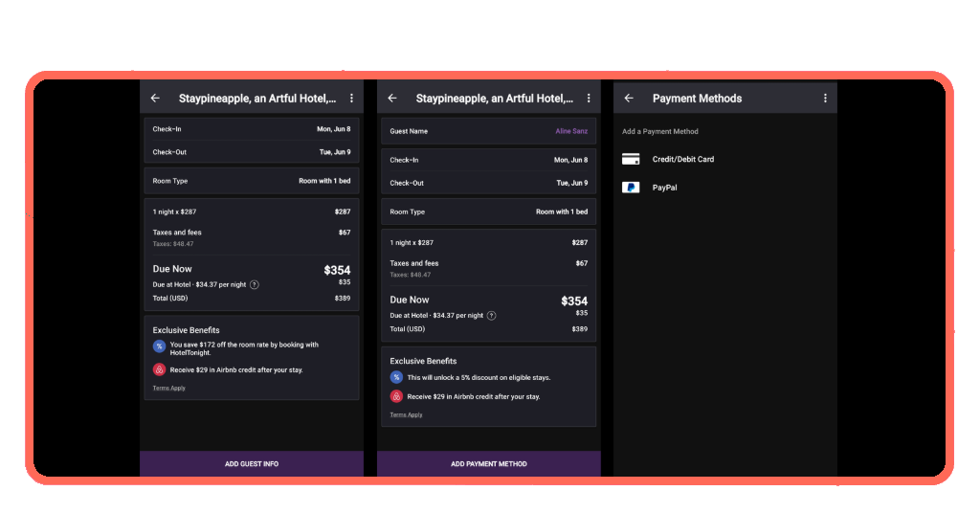Click '1 night x $287' on first screen
Viewport: 980px width, 513px height.
tap(174, 212)
